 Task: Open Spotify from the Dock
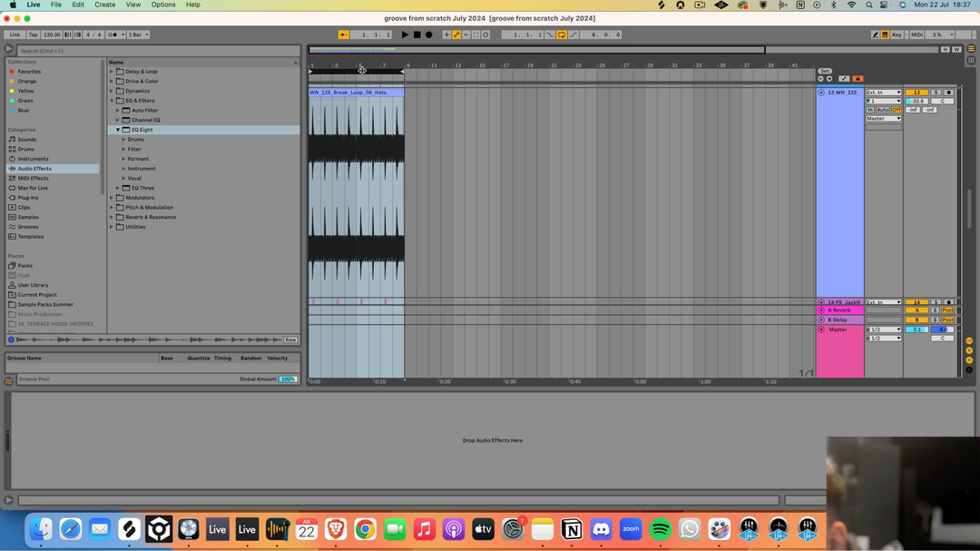pos(660,529)
